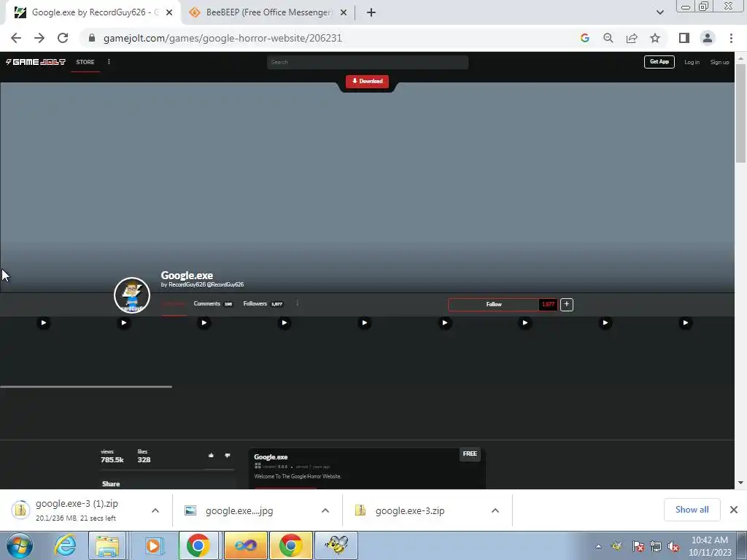
Task: Close the BeeBEEP browser tab
Action: [344, 12]
